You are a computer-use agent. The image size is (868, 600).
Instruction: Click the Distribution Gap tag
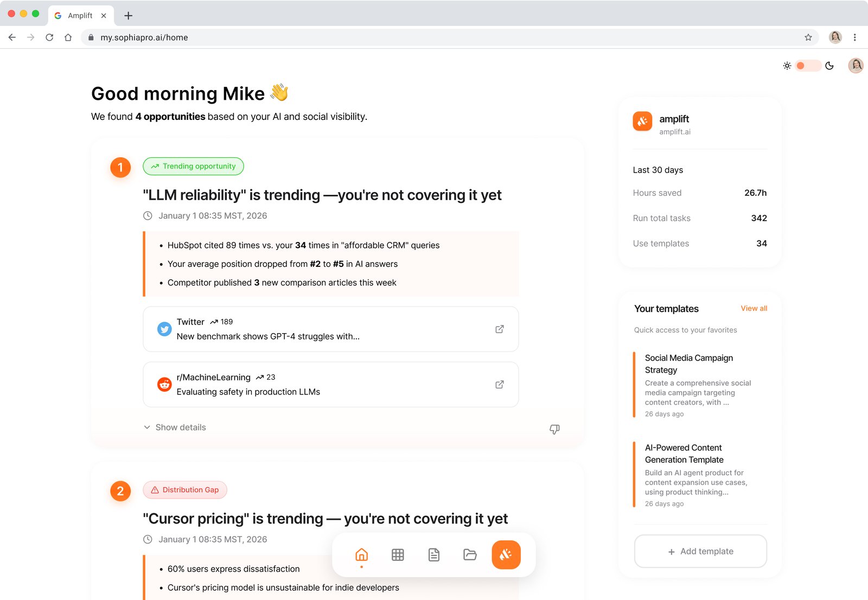(x=185, y=490)
